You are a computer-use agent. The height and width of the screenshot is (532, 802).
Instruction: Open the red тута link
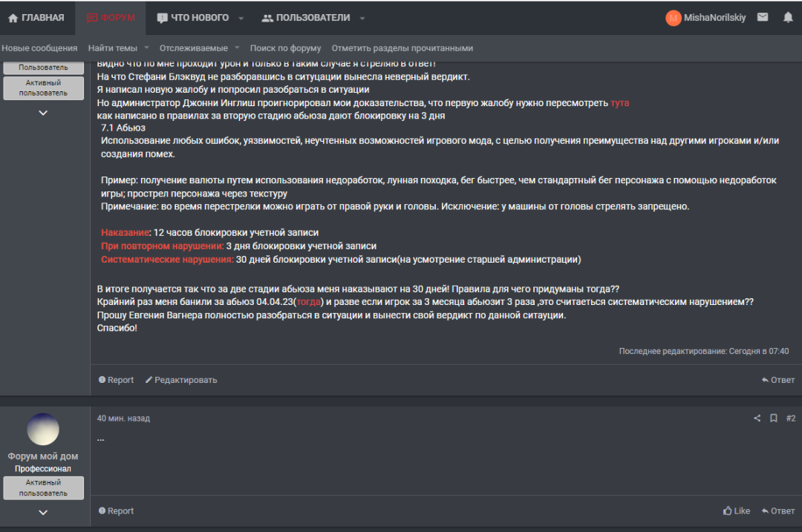619,102
